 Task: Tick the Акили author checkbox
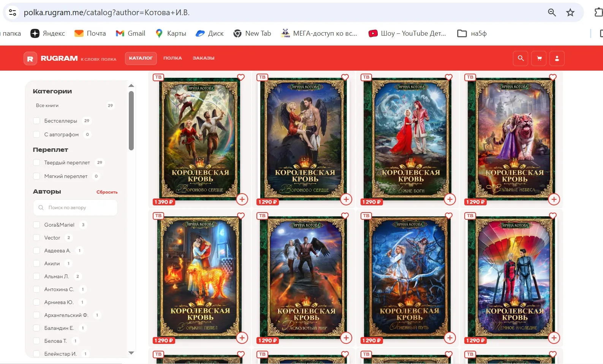click(36, 263)
